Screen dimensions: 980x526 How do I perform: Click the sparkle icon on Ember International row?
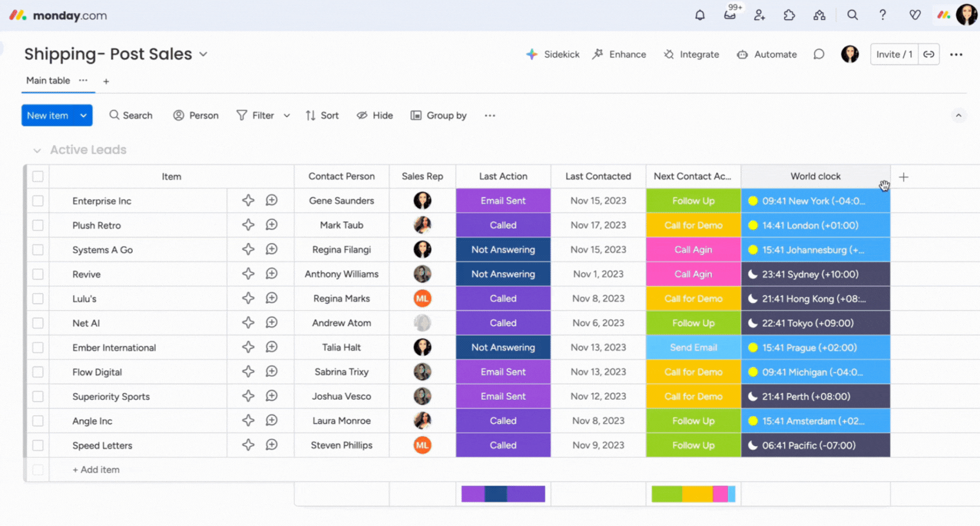[249, 348]
